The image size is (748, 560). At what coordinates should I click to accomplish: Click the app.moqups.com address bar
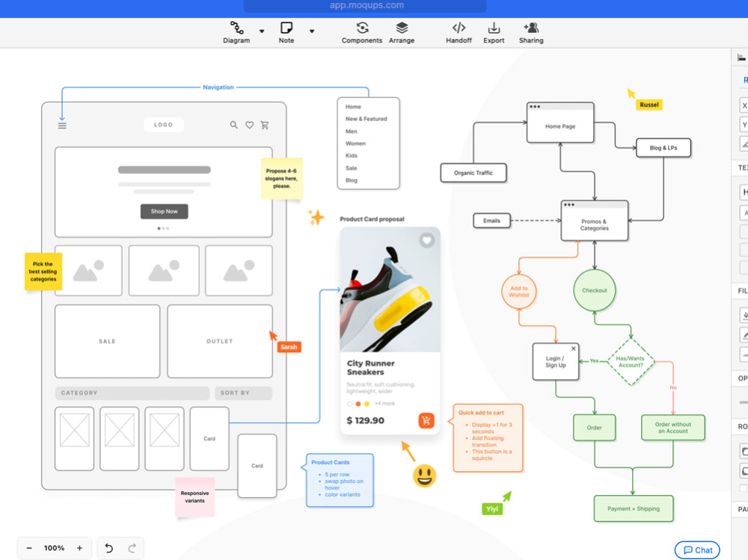point(365,6)
